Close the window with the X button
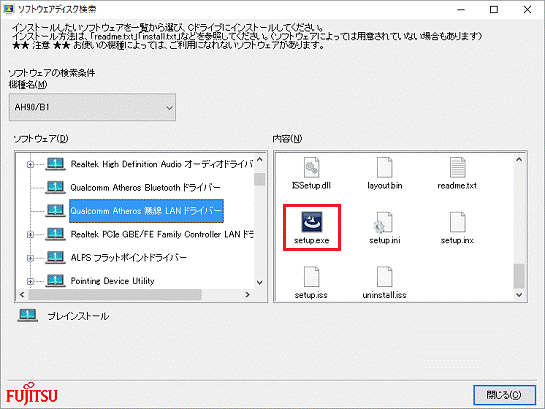 click(527, 9)
